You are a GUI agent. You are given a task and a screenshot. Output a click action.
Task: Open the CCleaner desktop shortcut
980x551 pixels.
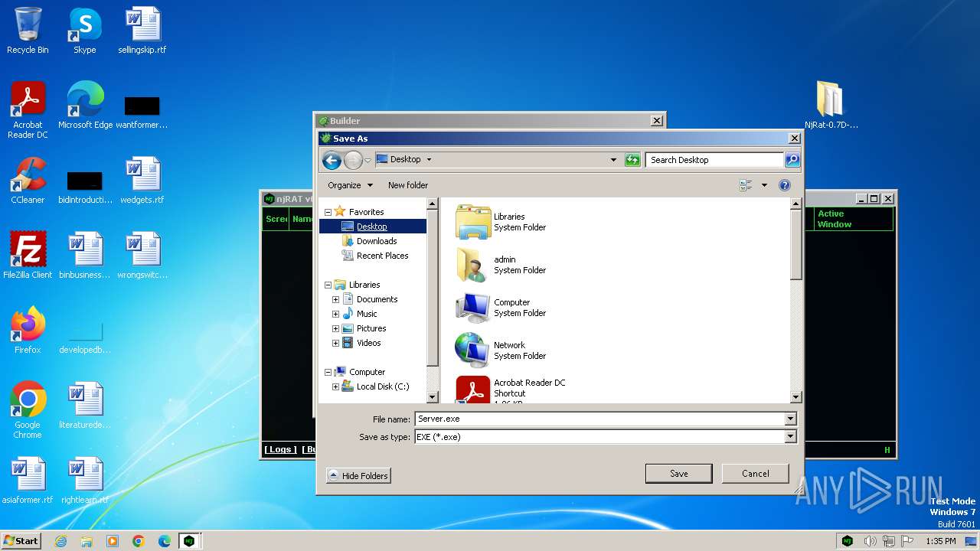point(28,181)
